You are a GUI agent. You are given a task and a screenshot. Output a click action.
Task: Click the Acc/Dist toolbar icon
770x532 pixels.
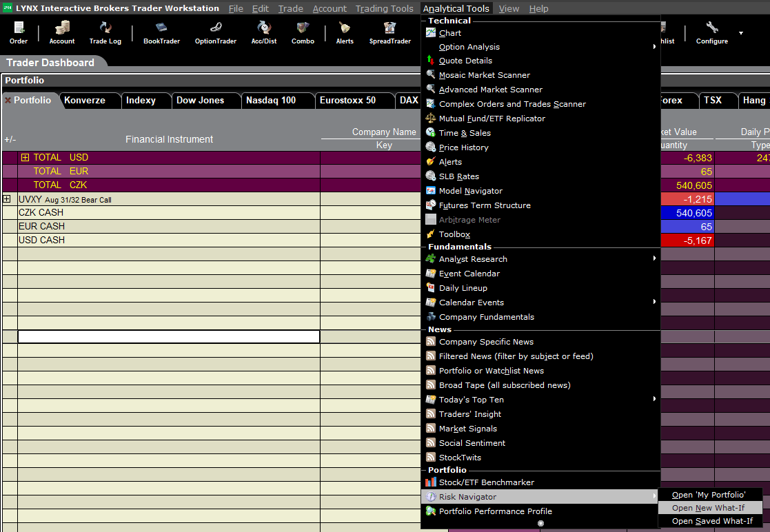(x=263, y=32)
